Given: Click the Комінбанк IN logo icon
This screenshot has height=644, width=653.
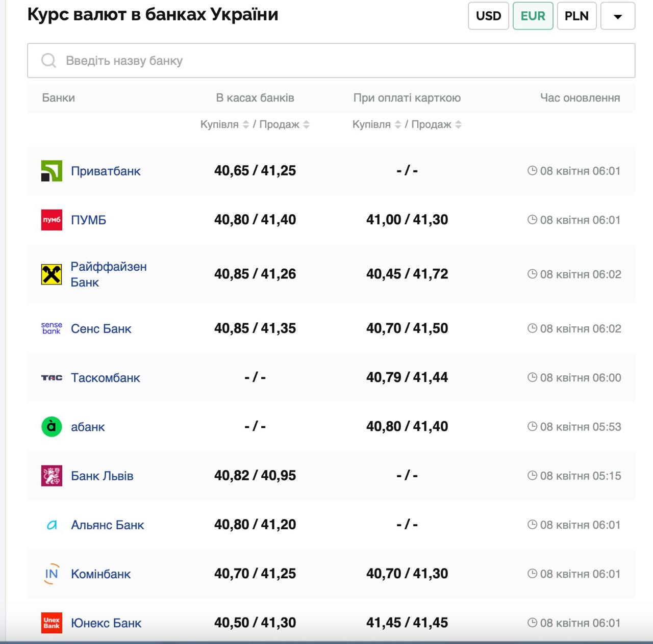Looking at the screenshot, I should pos(52,574).
